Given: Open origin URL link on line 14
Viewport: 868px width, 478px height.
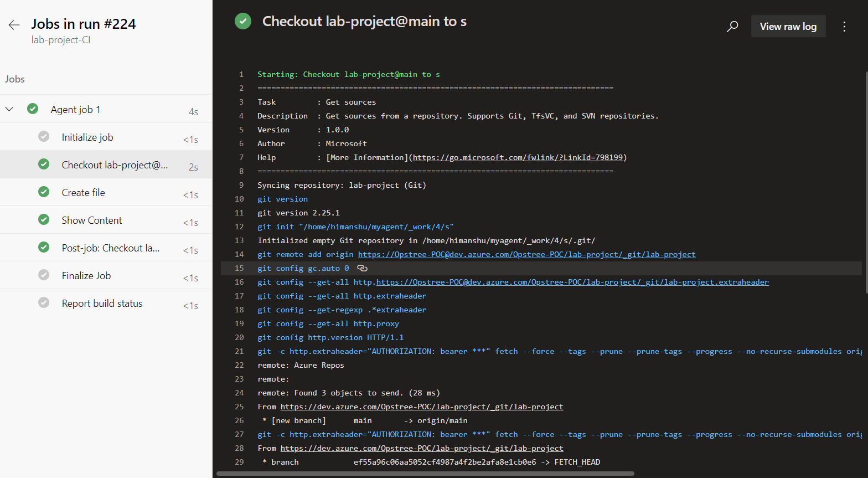Looking at the screenshot, I should (x=526, y=254).
